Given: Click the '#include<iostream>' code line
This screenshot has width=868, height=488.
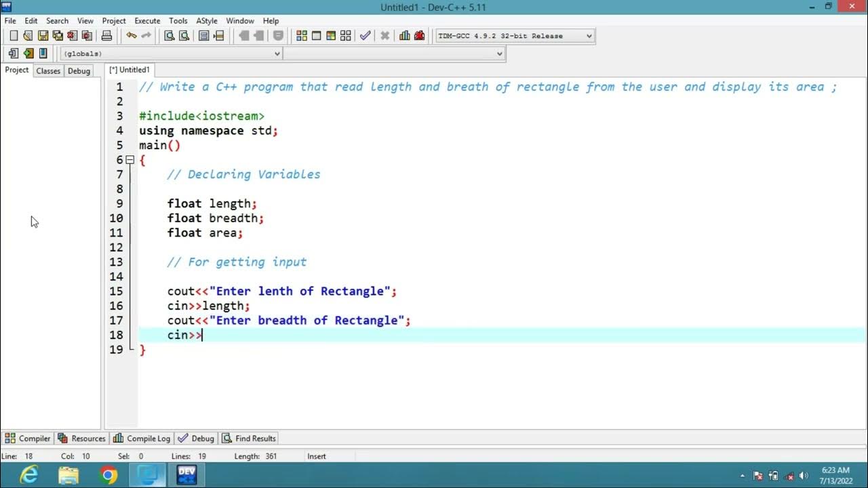Looking at the screenshot, I should (201, 116).
